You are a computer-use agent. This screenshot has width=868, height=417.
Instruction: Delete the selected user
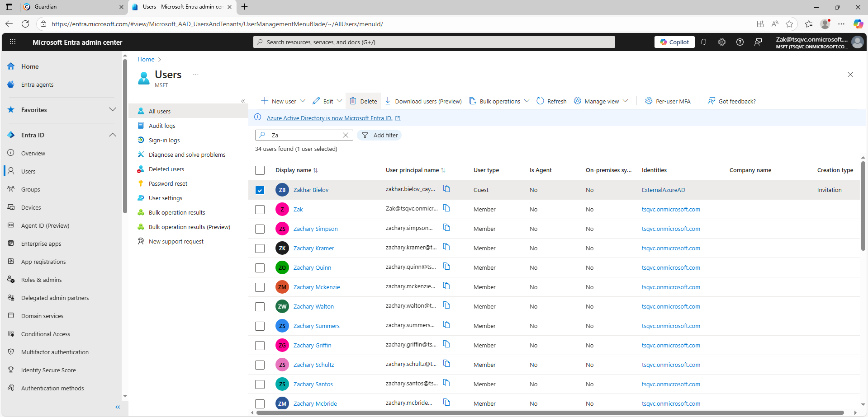(363, 101)
